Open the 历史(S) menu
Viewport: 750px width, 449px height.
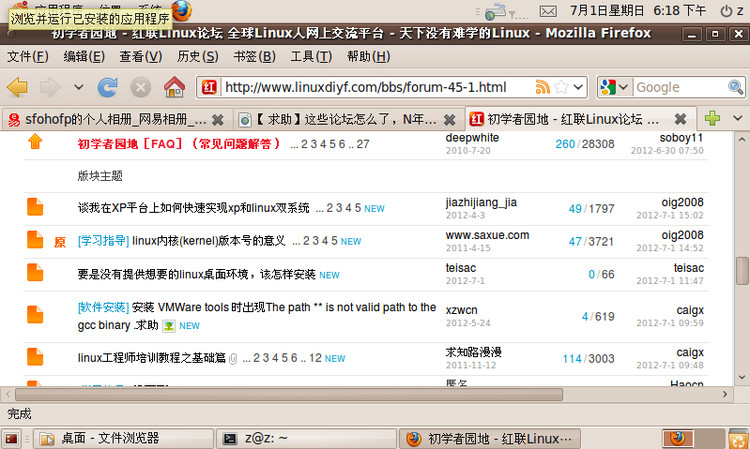[198, 56]
